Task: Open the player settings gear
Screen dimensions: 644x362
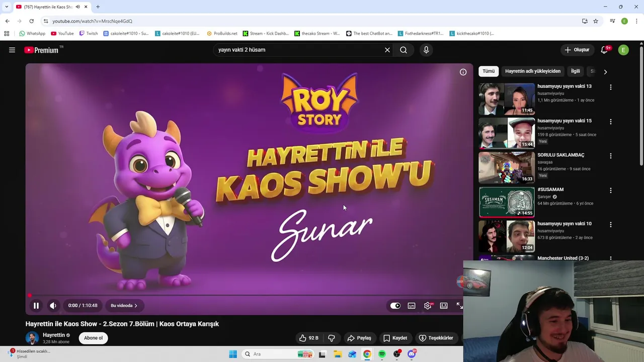Action: click(x=428, y=305)
